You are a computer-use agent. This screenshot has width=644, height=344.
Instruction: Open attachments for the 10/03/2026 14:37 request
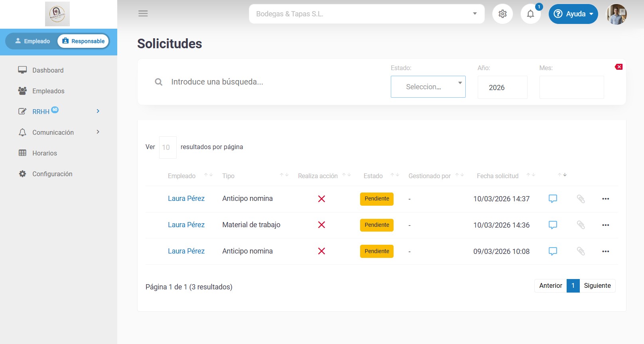pos(581,199)
